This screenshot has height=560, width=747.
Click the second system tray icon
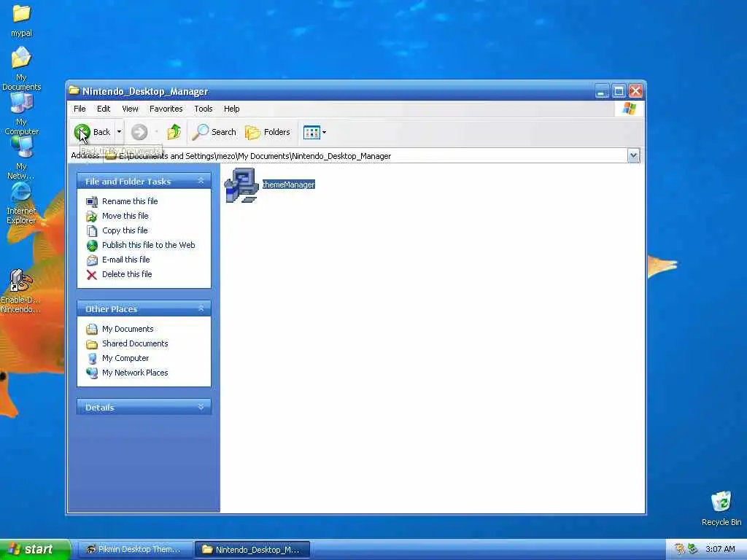693,549
